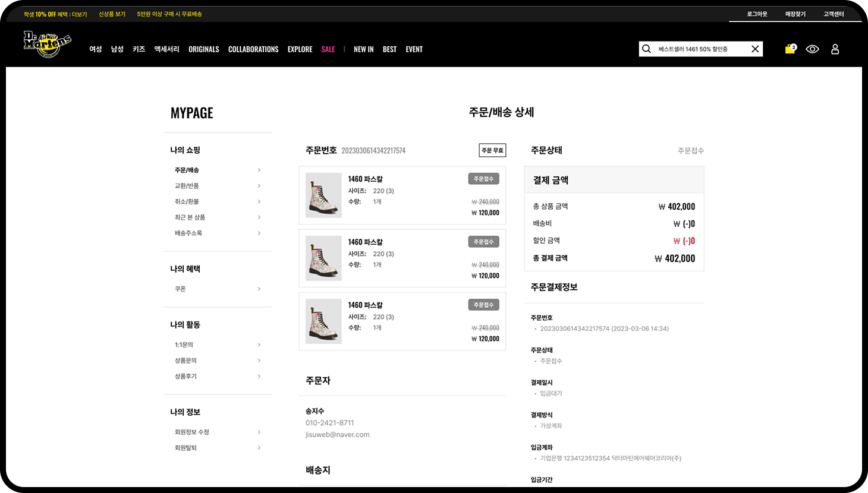868x493 pixels.
Task: Open the 회원정보 수정 page
Action: [192, 432]
